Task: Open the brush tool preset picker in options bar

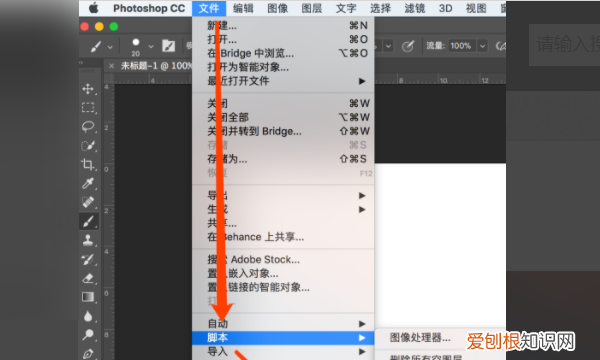Action: tap(96, 46)
